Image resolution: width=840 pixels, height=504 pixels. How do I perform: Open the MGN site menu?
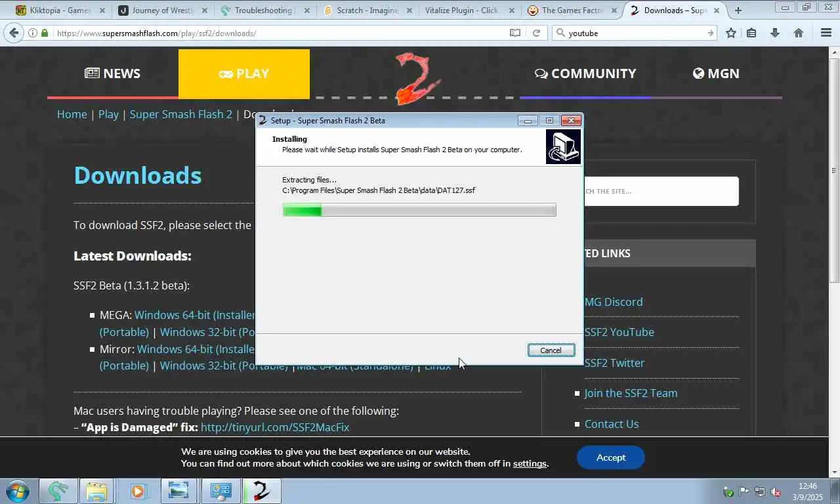(717, 73)
